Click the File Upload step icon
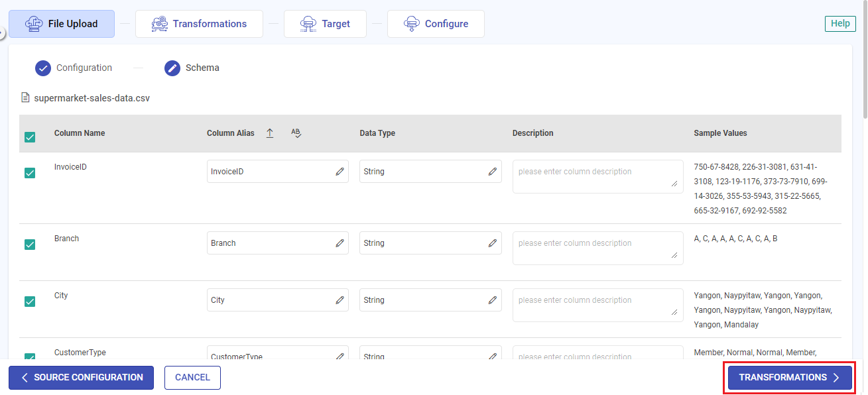This screenshot has height=395, width=868. coord(33,23)
